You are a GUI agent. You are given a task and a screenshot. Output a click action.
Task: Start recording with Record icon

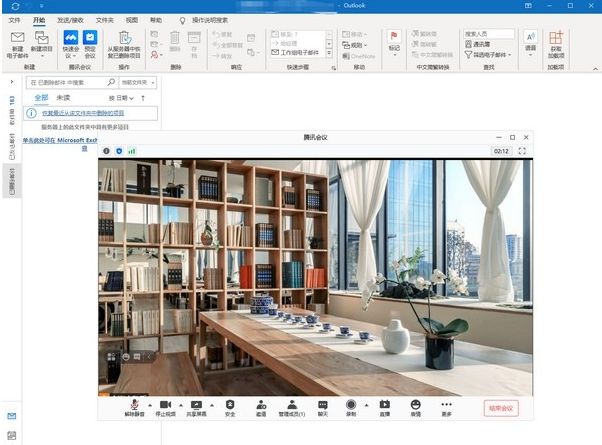tap(351, 404)
